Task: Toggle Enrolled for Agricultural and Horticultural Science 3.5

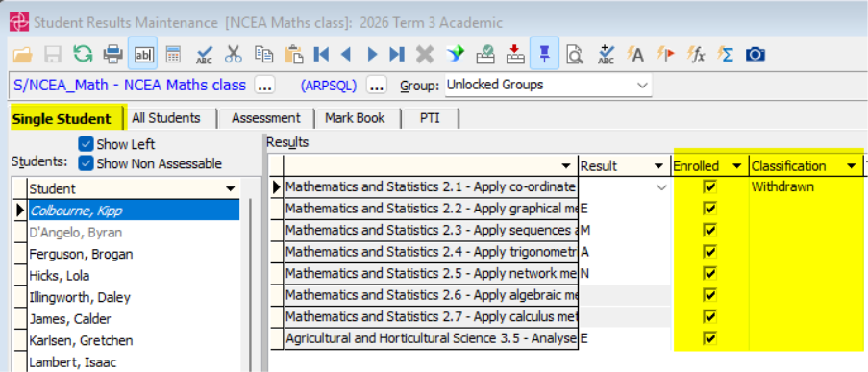Action: pyautogui.click(x=710, y=337)
